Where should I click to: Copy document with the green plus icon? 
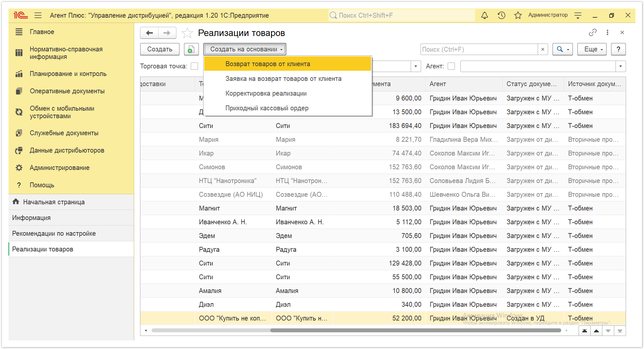coord(191,49)
